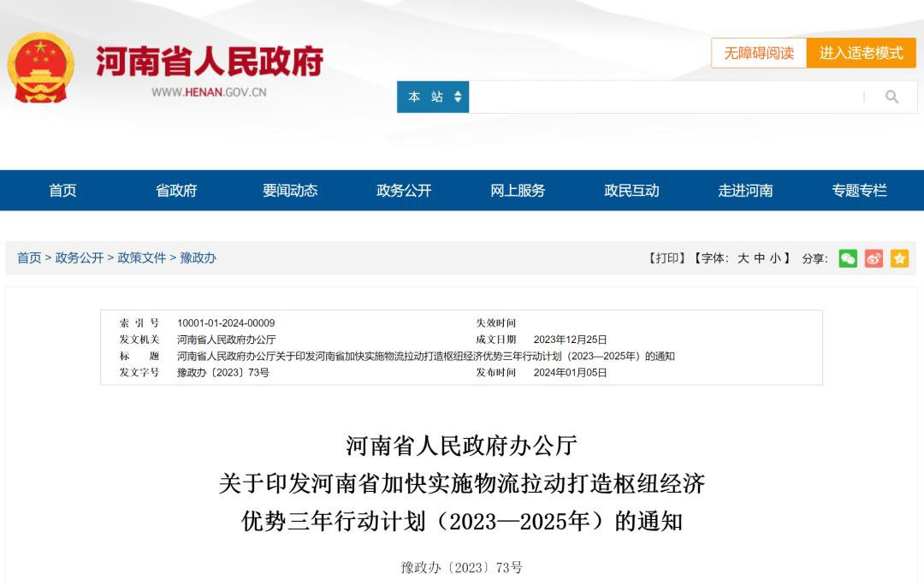
Task: Enable 无障碍阅读 accessibility mode
Action: (759, 53)
